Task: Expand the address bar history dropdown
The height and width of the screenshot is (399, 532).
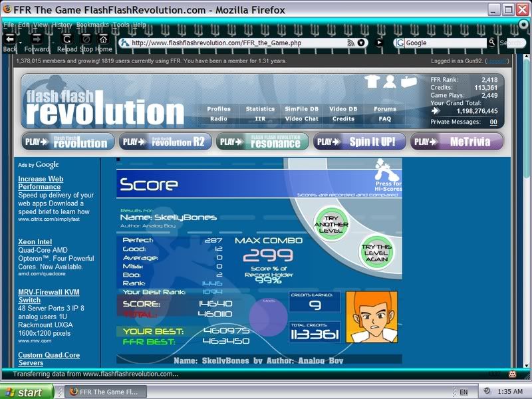Action: tap(362, 43)
